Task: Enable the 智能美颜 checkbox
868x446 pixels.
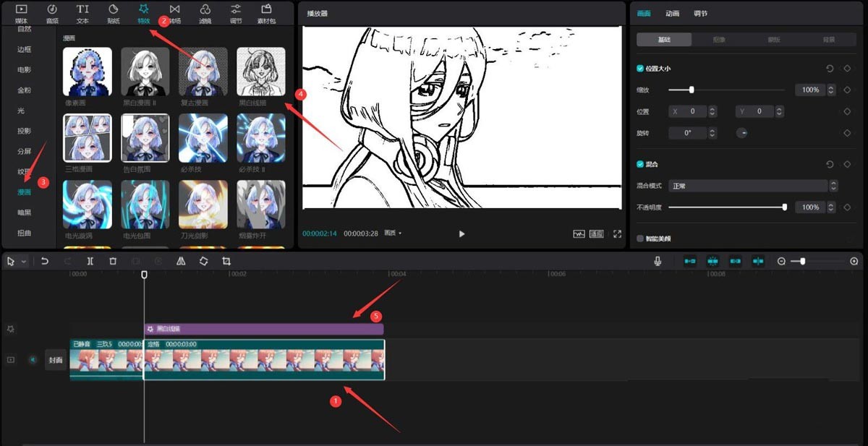Action: pyautogui.click(x=640, y=238)
